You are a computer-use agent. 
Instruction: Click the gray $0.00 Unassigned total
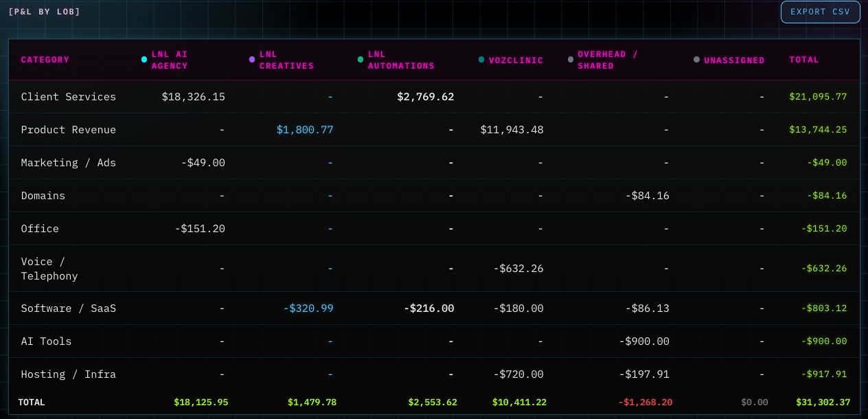(755, 403)
